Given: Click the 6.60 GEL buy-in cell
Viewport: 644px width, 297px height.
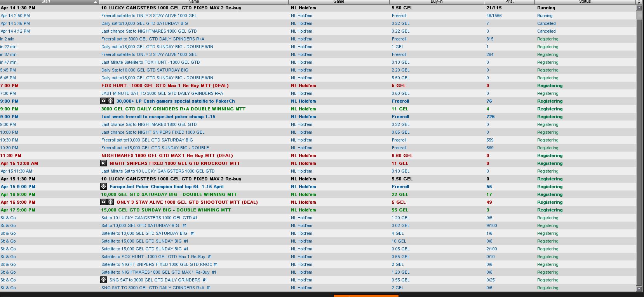Looking at the screenshot, I should [x=402, y=155].
